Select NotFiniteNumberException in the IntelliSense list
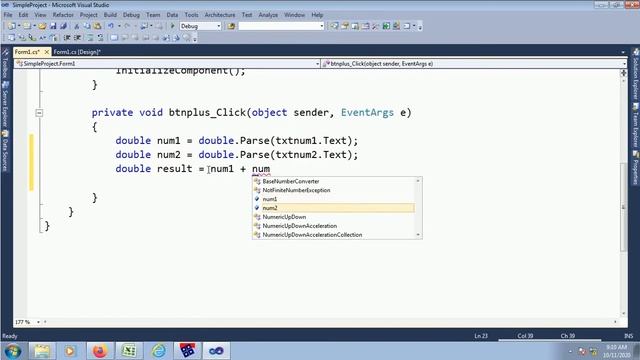The image size is (640, 360). pyautogui.click(x=334, y=190)
